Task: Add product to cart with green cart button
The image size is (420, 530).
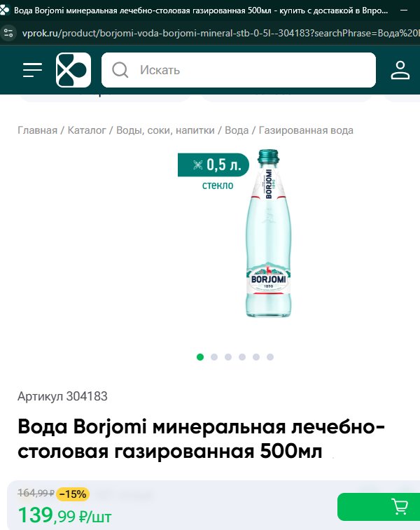Action: click(x=379, y=507)
